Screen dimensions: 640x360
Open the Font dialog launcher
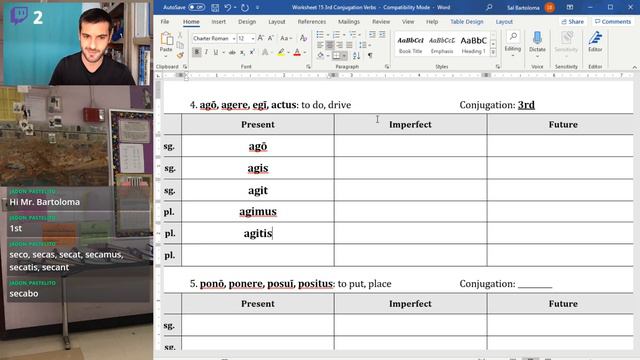308,67
